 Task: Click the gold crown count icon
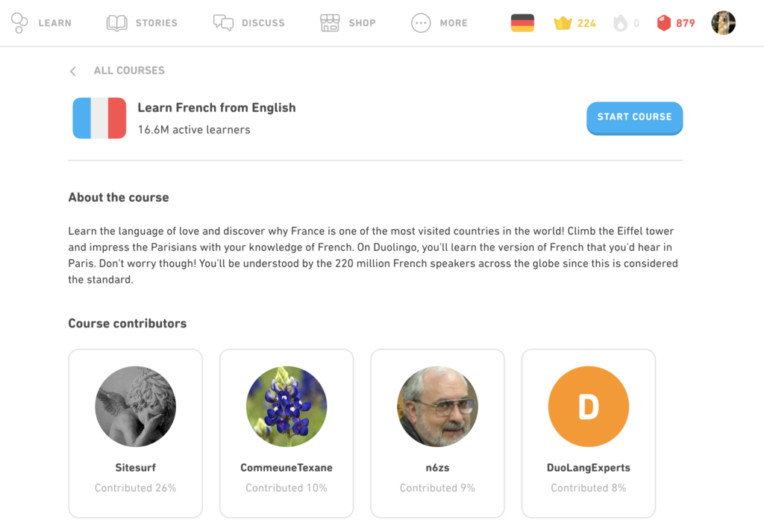(563, 23)
